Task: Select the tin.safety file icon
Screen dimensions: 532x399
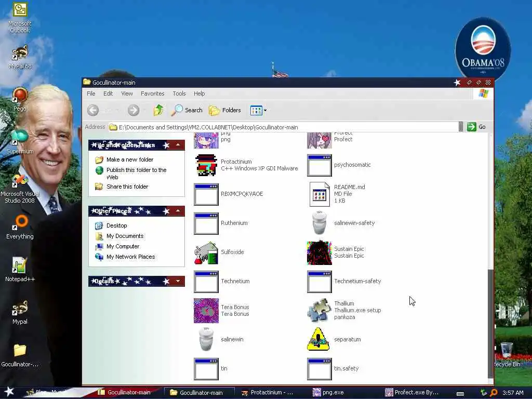Action: point(320,369)
